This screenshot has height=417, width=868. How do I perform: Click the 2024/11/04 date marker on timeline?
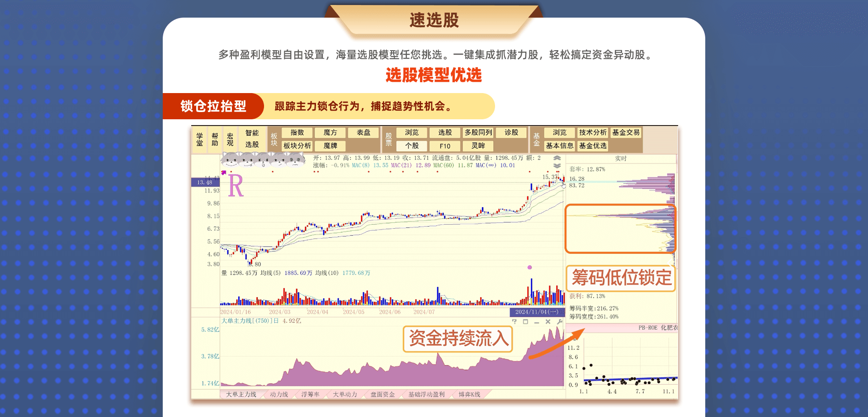pos(537,312)
